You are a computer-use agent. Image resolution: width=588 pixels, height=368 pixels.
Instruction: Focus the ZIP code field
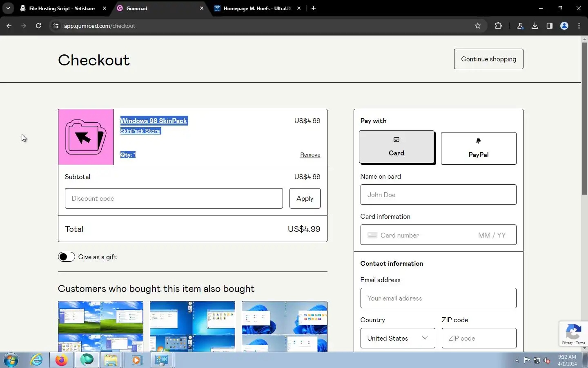pos(479,338)
